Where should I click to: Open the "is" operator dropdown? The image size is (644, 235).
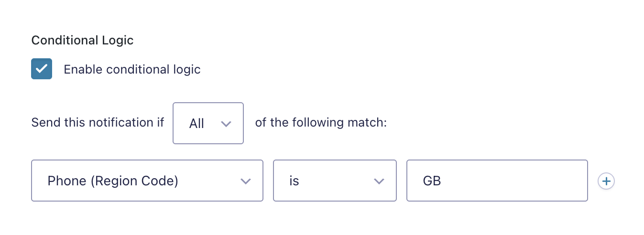(x=334, y=181)
